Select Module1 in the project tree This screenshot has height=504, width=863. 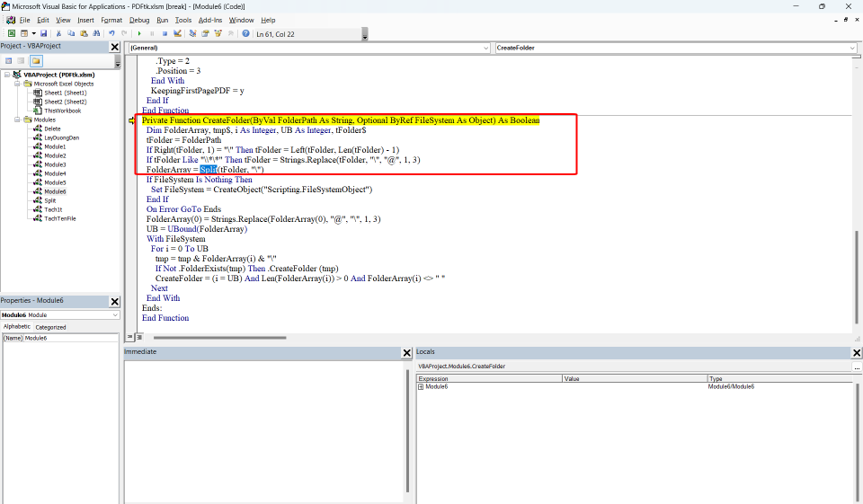[55, 146]
